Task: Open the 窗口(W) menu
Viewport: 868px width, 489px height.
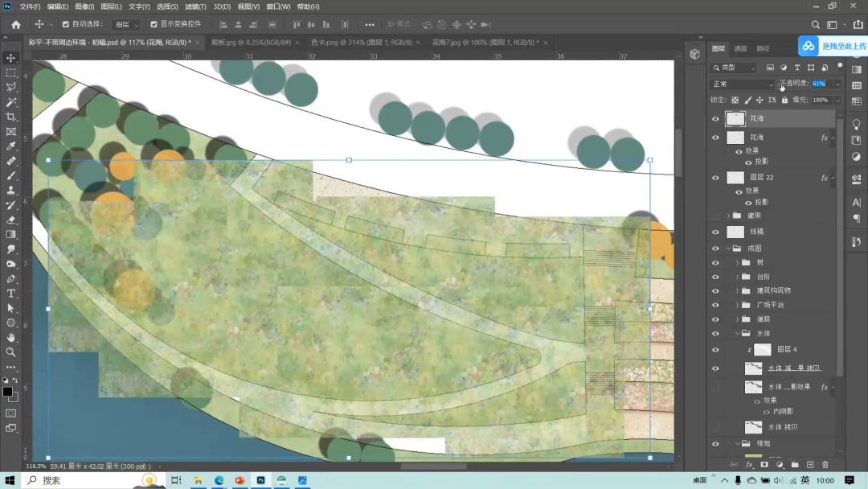Action: click(278, 6)
